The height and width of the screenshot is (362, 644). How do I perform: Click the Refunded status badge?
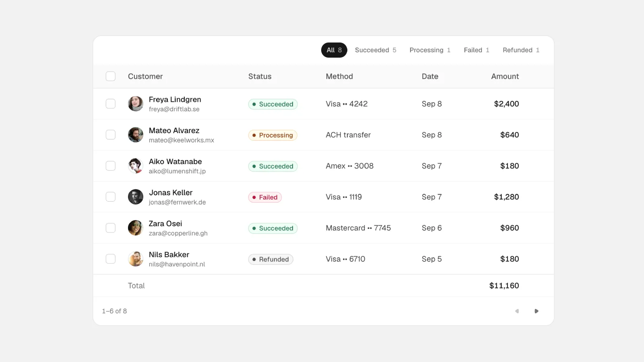point(271,259)
